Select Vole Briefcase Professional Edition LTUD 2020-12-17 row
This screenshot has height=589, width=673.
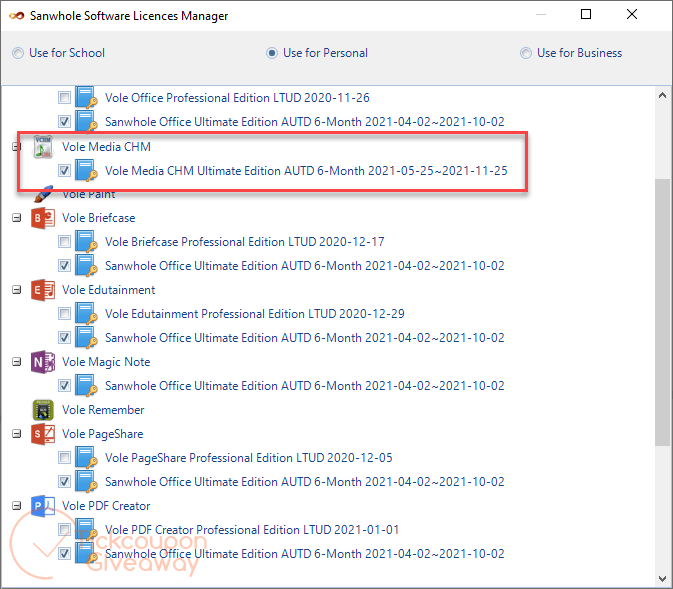245,242
